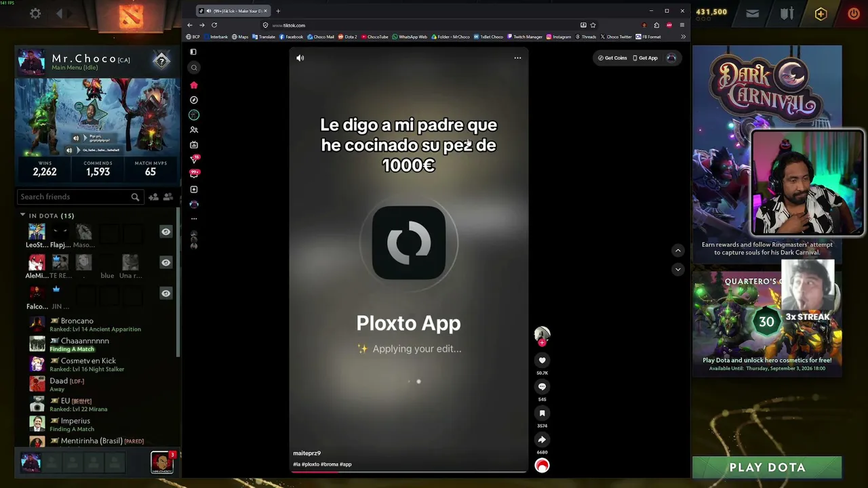Open the video comments bubble icon
This screenshot has height=488, width=868.
(x=542, y=386)
